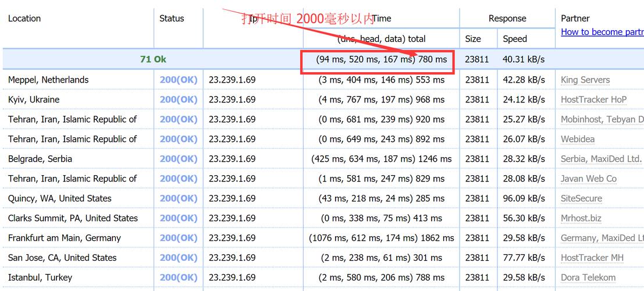Open the 'How to become partner' link
This screenshot has width=644, height=291.
[x=602, y=32]
